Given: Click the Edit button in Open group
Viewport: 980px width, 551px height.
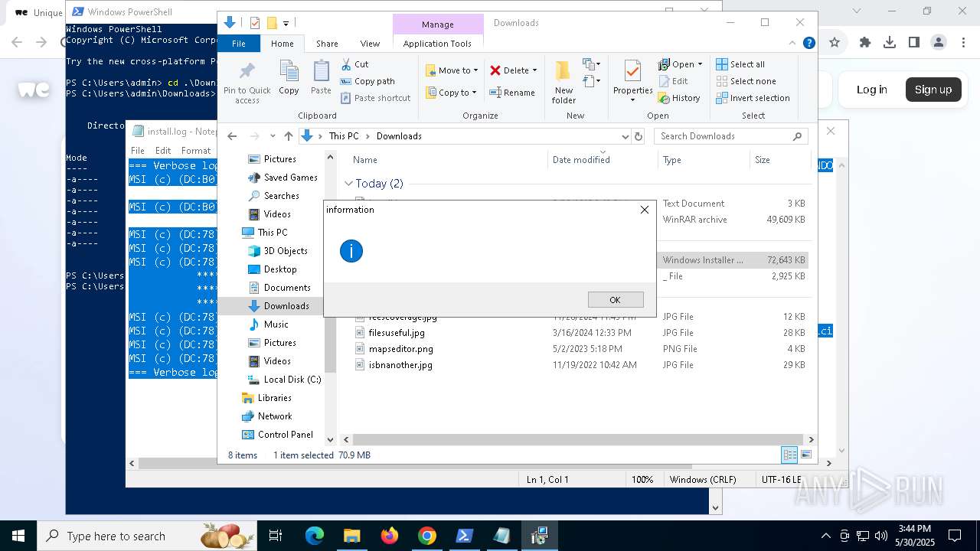Looking at the screenshot, I should click(x=673, y=81).
